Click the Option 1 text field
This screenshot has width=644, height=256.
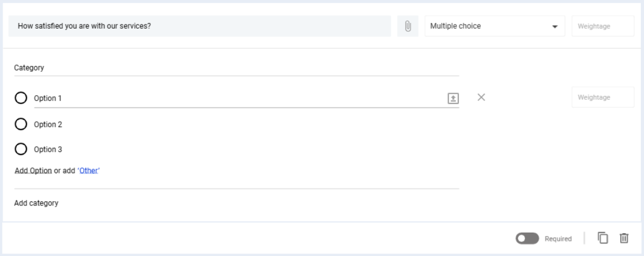[236, 98]
